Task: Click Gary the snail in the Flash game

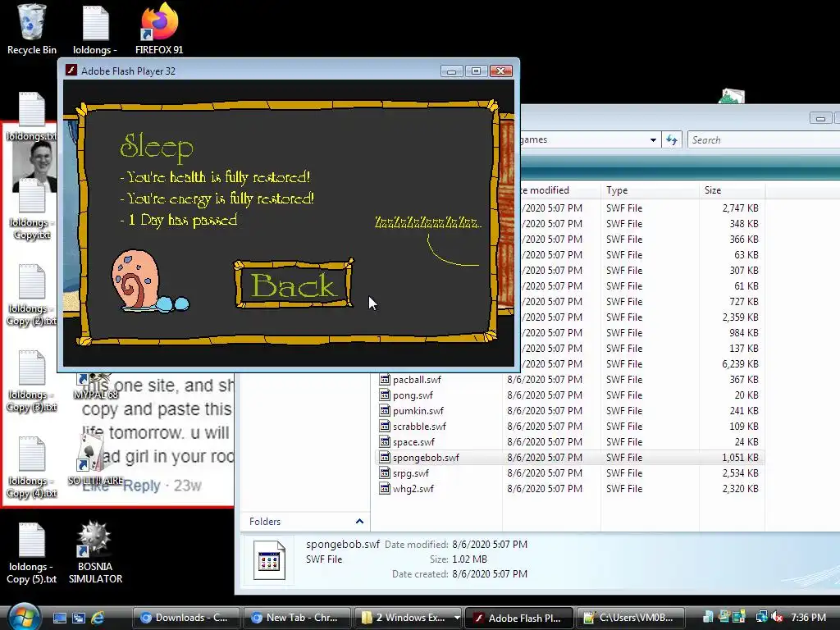Action: (x=149, y=281)
